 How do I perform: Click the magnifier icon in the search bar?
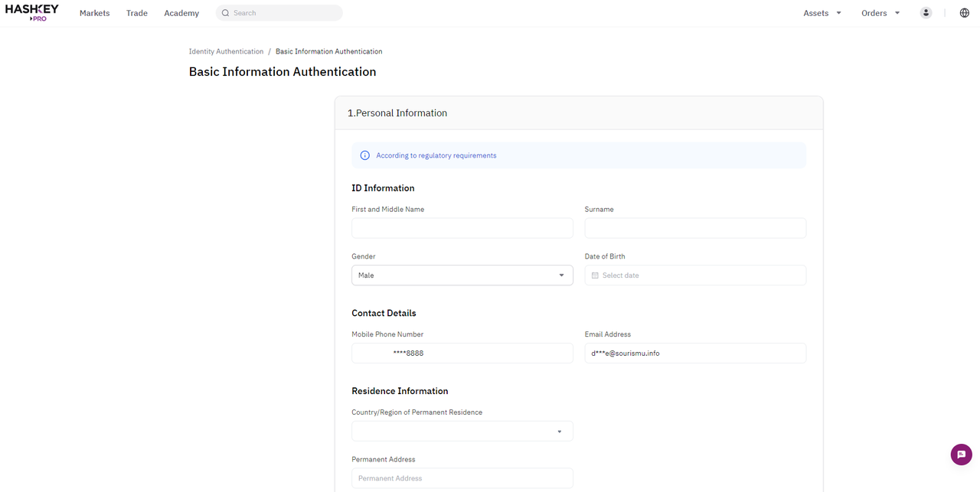[x=225, y=12]
